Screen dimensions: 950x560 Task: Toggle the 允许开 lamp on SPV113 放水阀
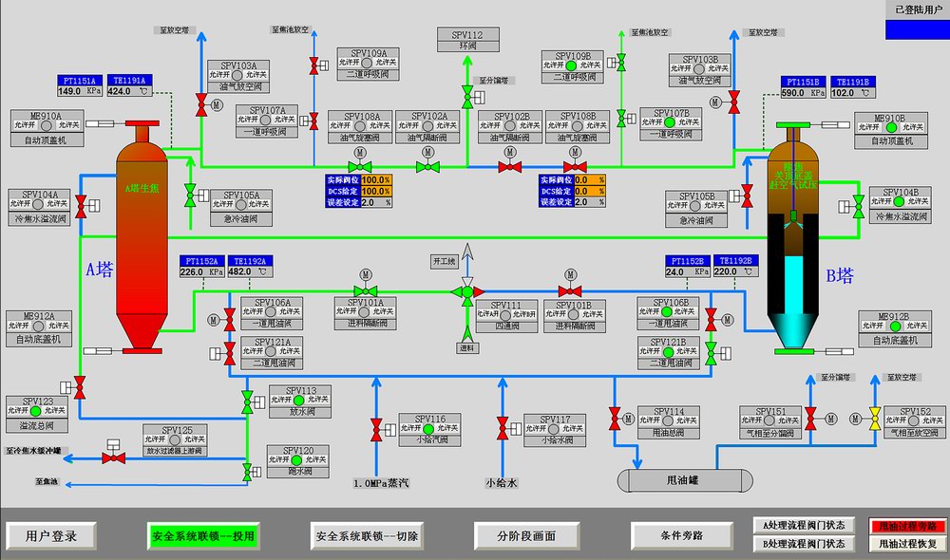[298, 400]
